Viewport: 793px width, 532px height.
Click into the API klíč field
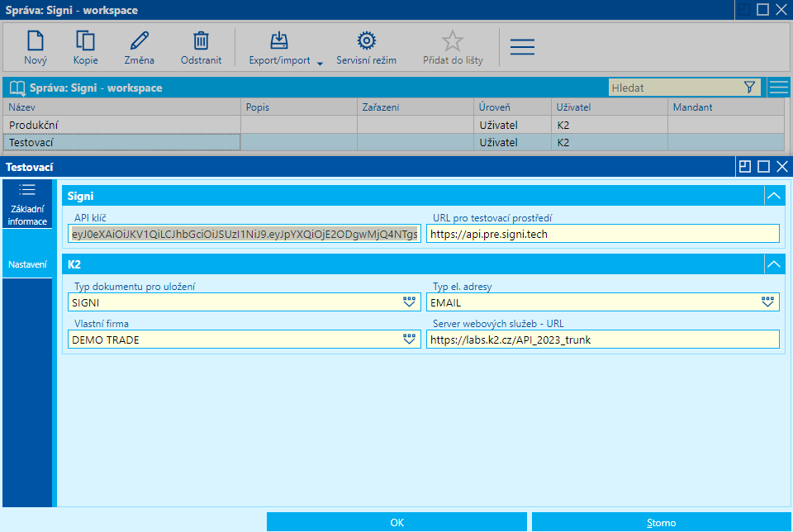pyautogui.click(x=245, y=234)
